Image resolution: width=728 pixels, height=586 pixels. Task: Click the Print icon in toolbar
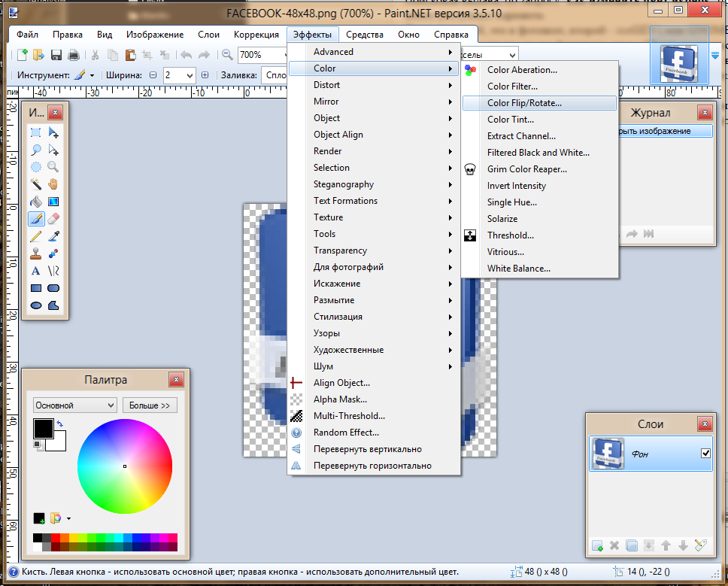(74, 55)
